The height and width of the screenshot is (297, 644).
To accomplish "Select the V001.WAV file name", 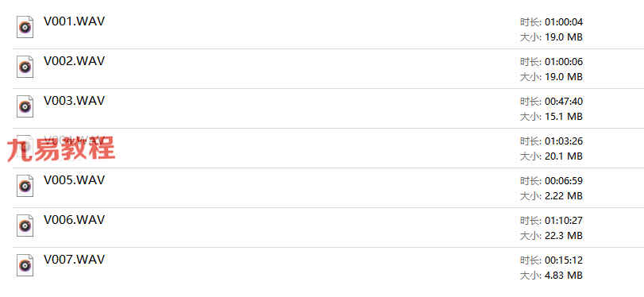I will pos(75,21).
